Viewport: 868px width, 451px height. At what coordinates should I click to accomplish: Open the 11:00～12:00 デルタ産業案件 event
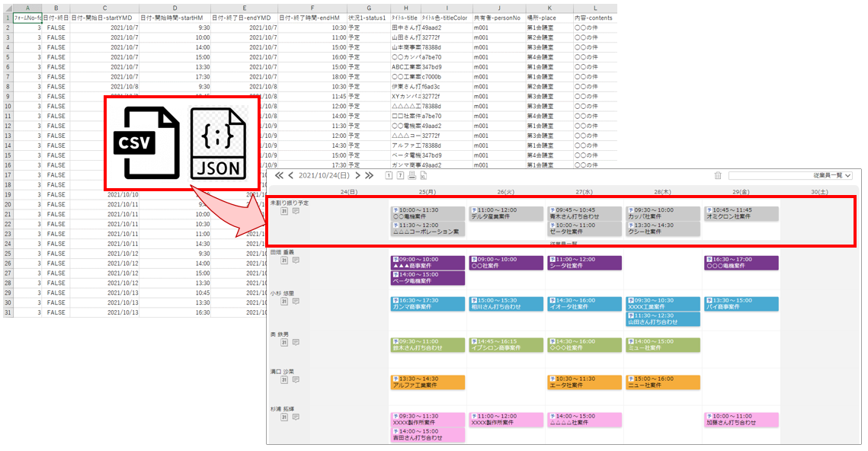pos(506,213)
